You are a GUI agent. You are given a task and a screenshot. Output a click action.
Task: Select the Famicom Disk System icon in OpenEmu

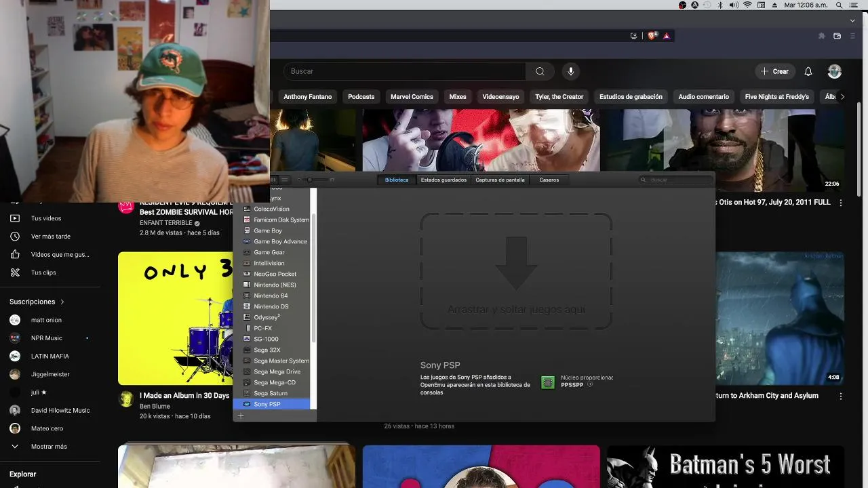click(247, 220)
